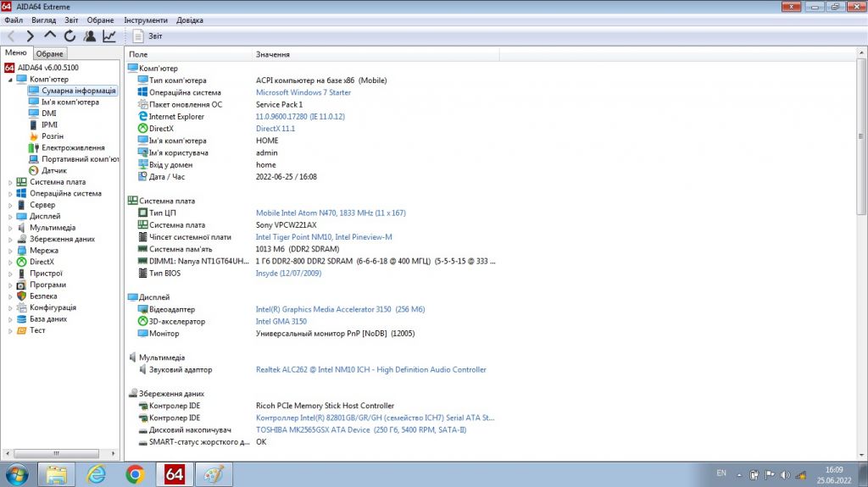Click the Звіт report button
868x487 pixels.
coord(147,36)
